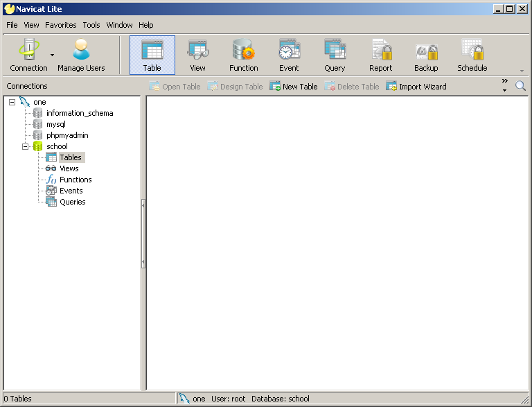Screen dimensions: 532x407
Task: Select Functions under school
Action: click(x=76, y=180)
